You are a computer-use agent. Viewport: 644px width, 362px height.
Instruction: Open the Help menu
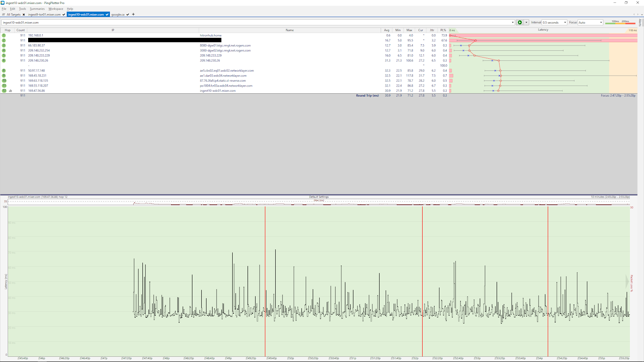[x=70, y=8]
